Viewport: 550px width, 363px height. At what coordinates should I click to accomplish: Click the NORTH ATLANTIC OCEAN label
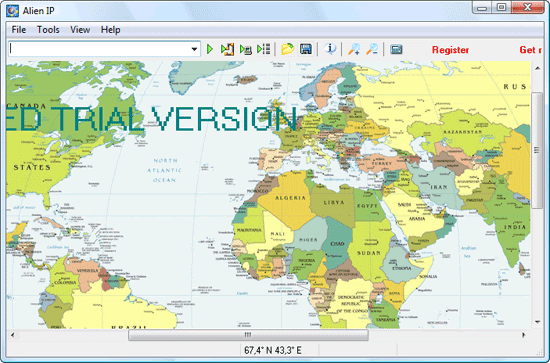point(164,170)
